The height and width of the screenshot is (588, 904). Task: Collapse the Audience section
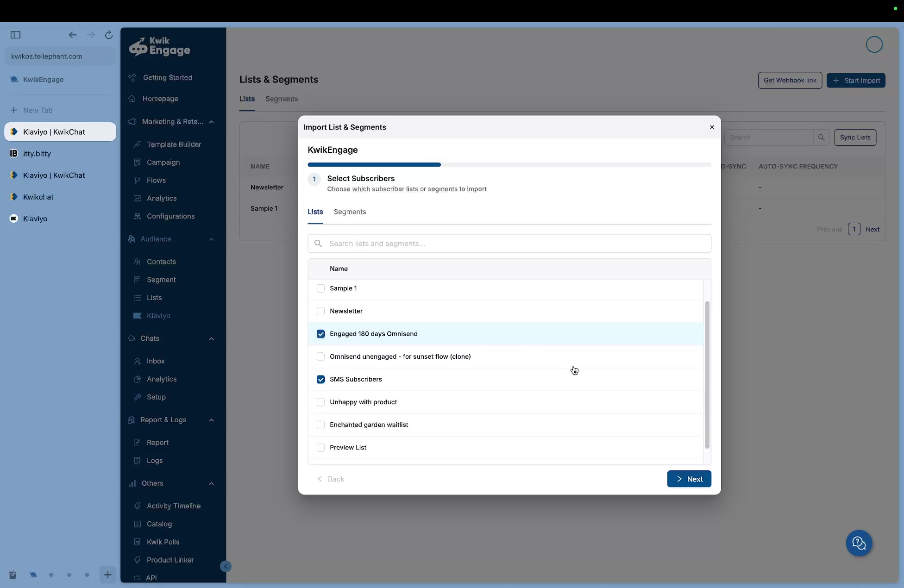click(x=211, y=239)
